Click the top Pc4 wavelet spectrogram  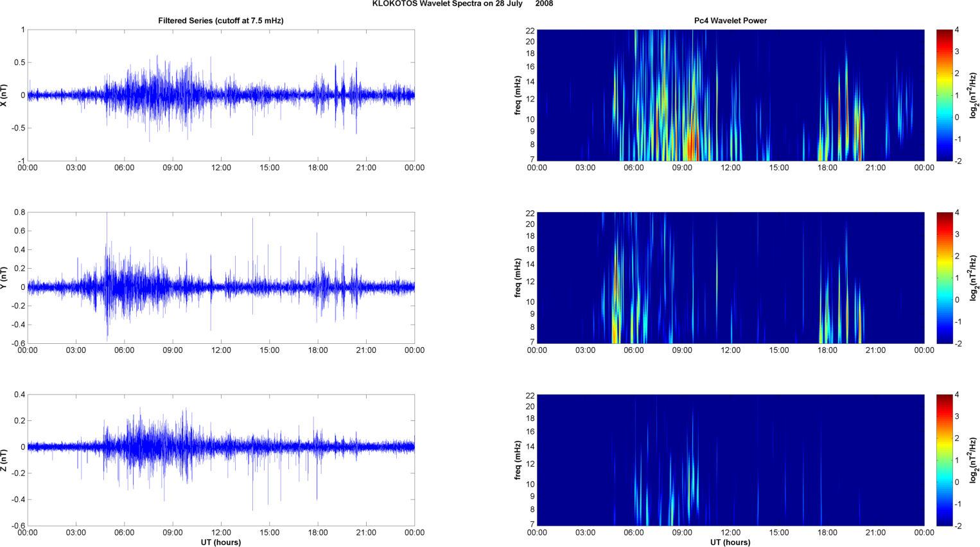click(730, 95)
